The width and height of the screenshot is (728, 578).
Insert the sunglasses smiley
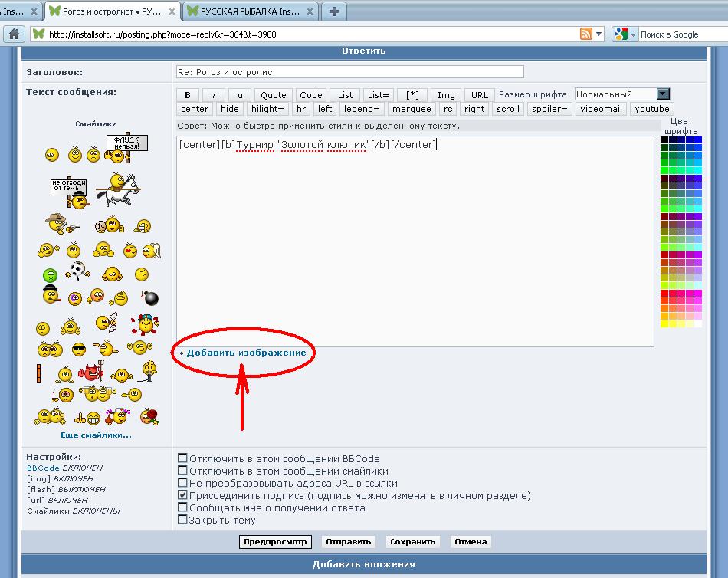click(79, 349)
